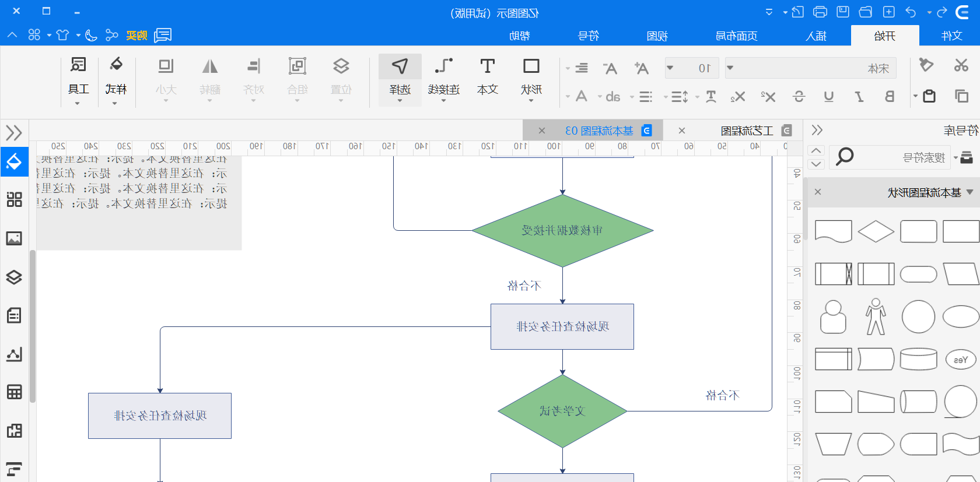Open the ab text highlight color
Screen dimensions: 980x482
click(x=612, y=97)
